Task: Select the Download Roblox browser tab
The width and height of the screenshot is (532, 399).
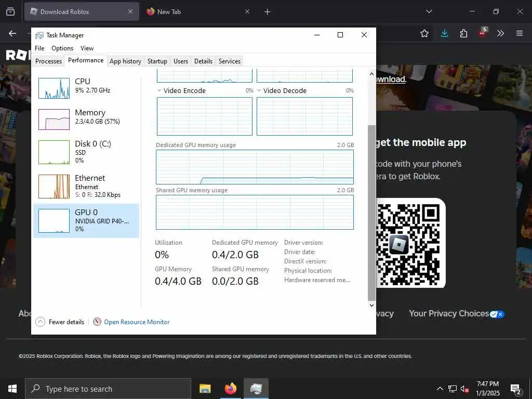Action: (x=82, y=11)
